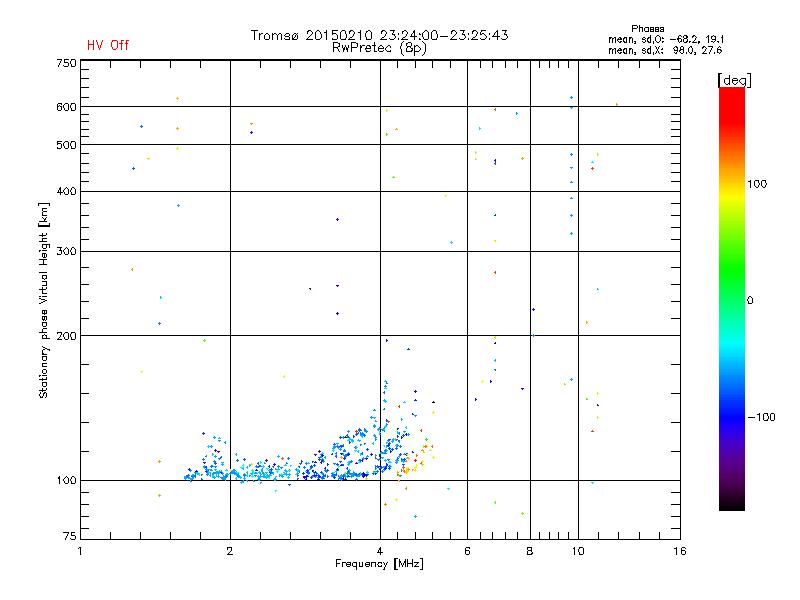Pick the red top of the colorbar

coord(731,93)
